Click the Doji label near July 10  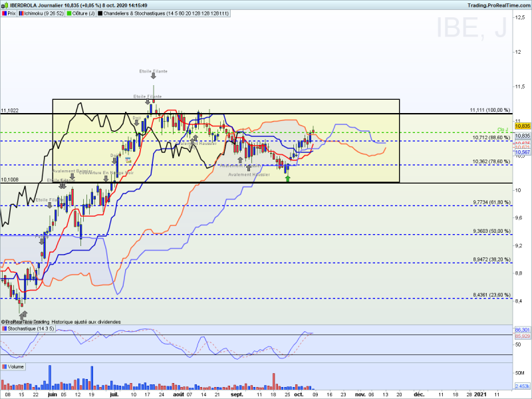click(x=137, y=118)
